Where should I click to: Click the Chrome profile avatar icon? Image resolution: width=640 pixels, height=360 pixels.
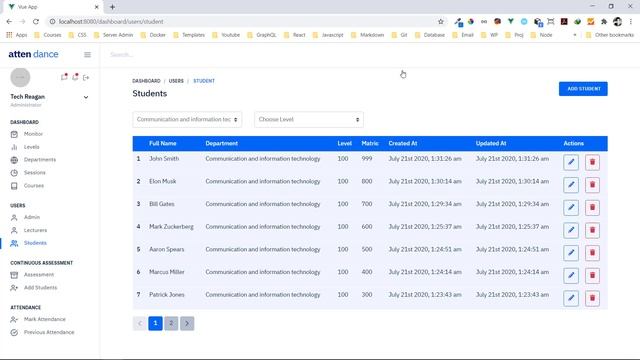pyautogui.click(x=618, y=21)
